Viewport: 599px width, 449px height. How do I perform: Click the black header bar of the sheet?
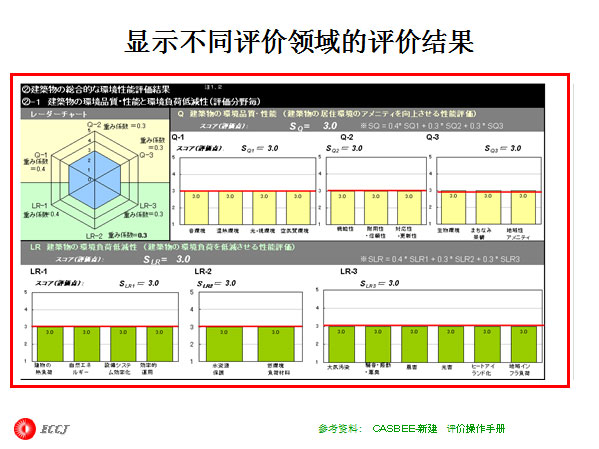(283, 96)
